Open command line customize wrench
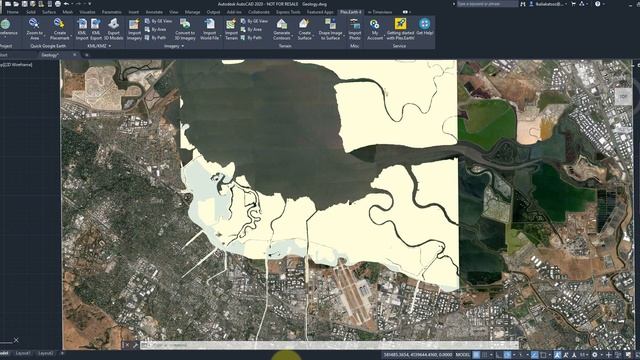Screen dimensions: 640x360 [136, 345]
